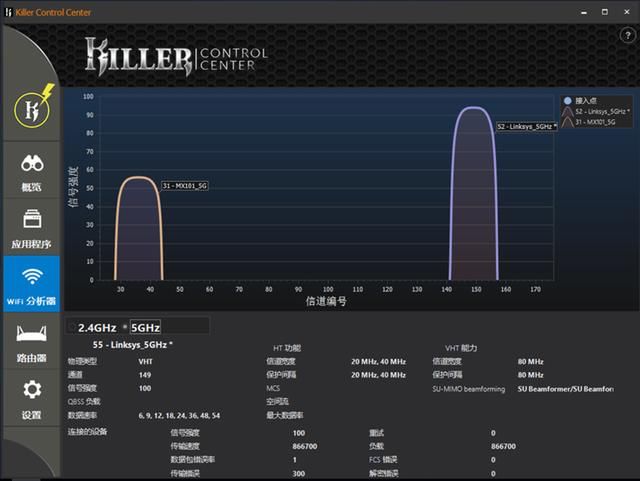
Task: Click the 接入点 access point legend marker
Action: tap(567, 101)
